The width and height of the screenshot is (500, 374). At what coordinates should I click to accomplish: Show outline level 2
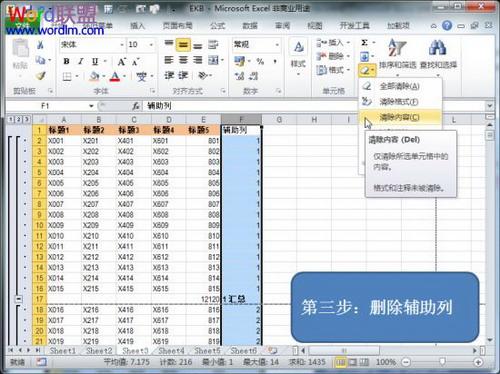click(x=19, y=119)
